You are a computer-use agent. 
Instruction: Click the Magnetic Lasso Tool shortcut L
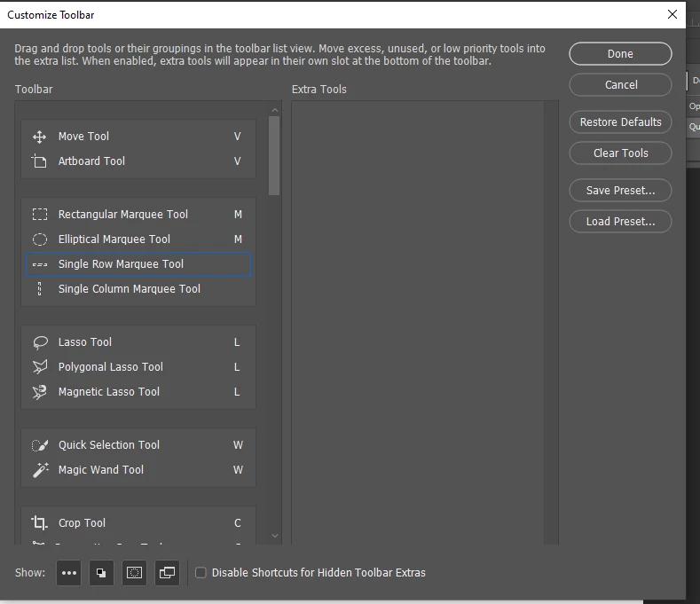(237, 392)
